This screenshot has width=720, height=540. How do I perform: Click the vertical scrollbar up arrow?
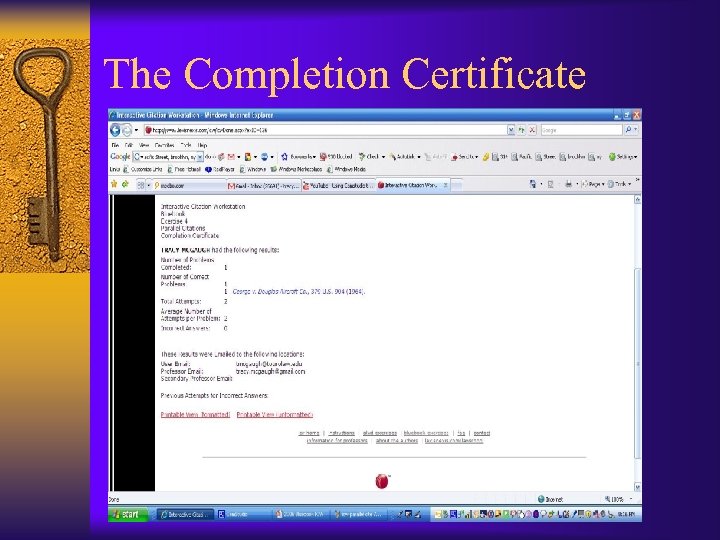(x=637, y=199)
